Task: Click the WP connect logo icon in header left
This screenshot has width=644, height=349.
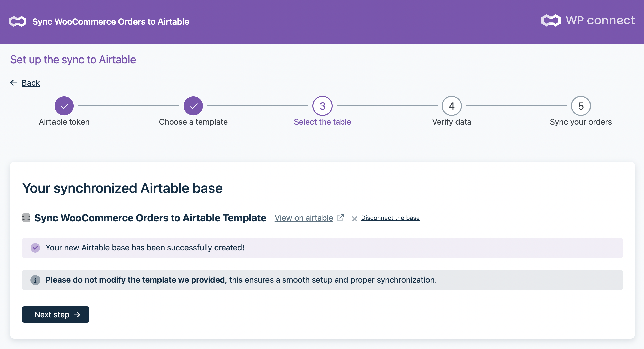Action: (x=18, y=21)
